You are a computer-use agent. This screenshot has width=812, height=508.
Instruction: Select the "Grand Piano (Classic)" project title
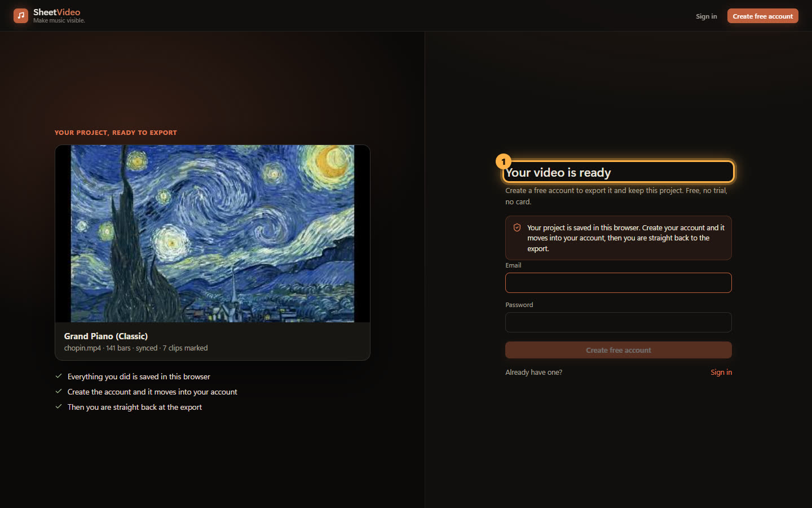click(106, 336)
